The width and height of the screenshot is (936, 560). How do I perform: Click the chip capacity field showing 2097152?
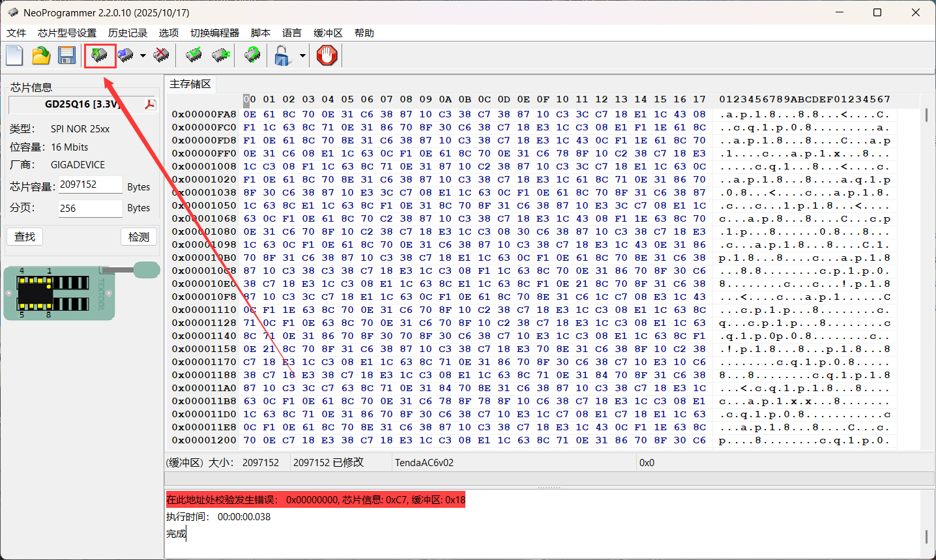[x=90, y=185]
